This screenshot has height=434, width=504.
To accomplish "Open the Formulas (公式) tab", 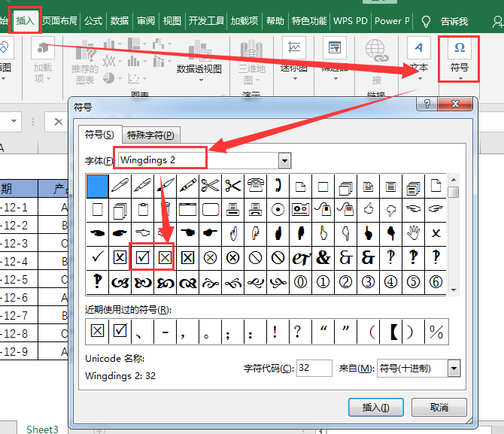I will tap(93, 21).
